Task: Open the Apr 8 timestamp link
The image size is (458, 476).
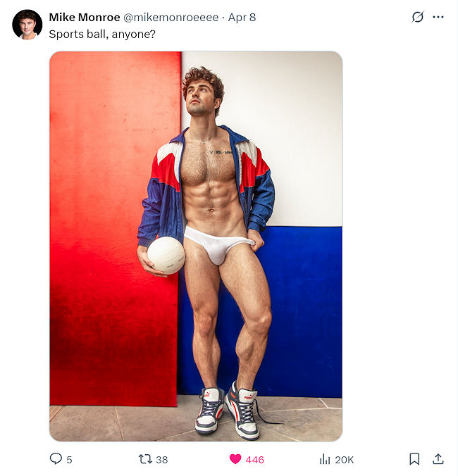Action: (x=242, y=18)
